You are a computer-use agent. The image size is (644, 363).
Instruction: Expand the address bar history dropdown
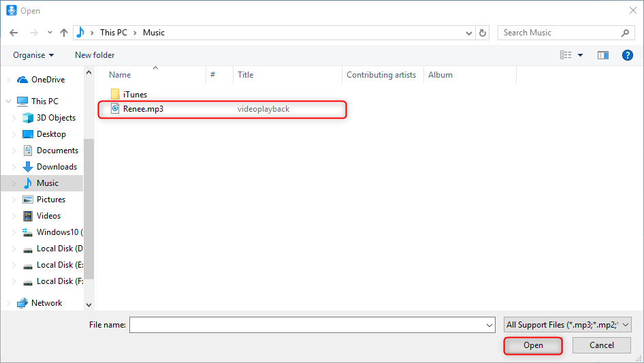(x=469, y=33)
